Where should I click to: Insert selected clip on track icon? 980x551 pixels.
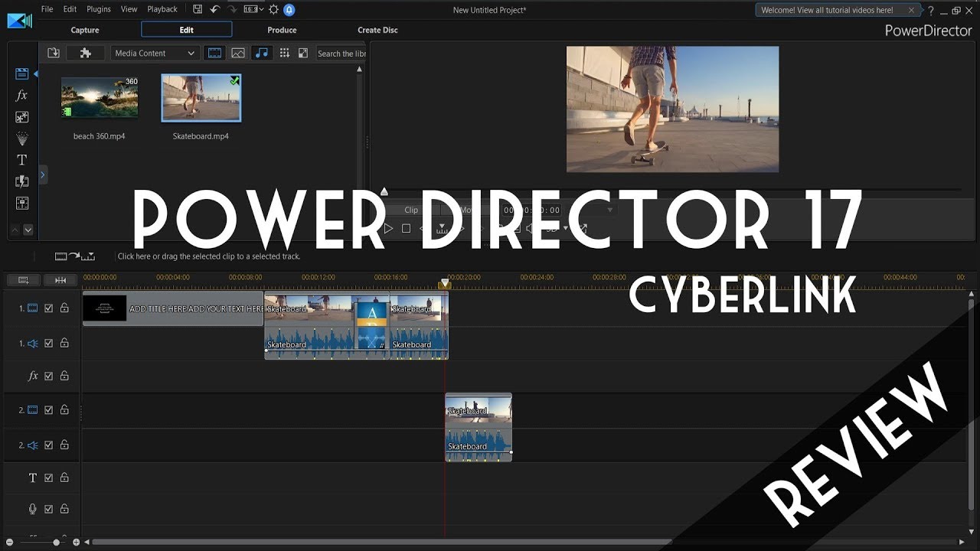pos(74,256)
